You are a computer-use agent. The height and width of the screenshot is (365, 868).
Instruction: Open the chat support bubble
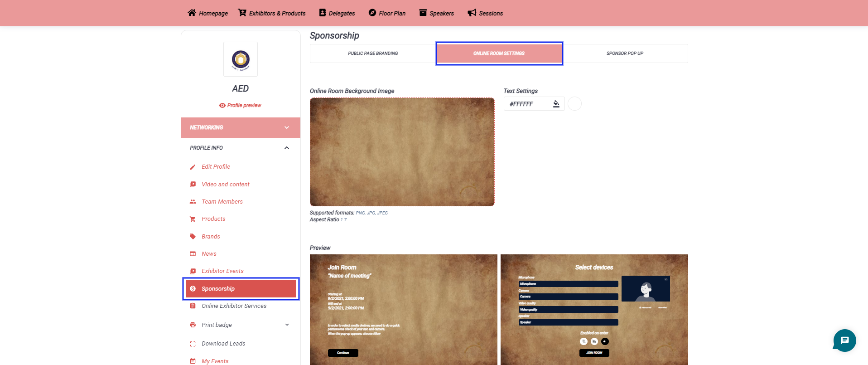coord(844,340)
